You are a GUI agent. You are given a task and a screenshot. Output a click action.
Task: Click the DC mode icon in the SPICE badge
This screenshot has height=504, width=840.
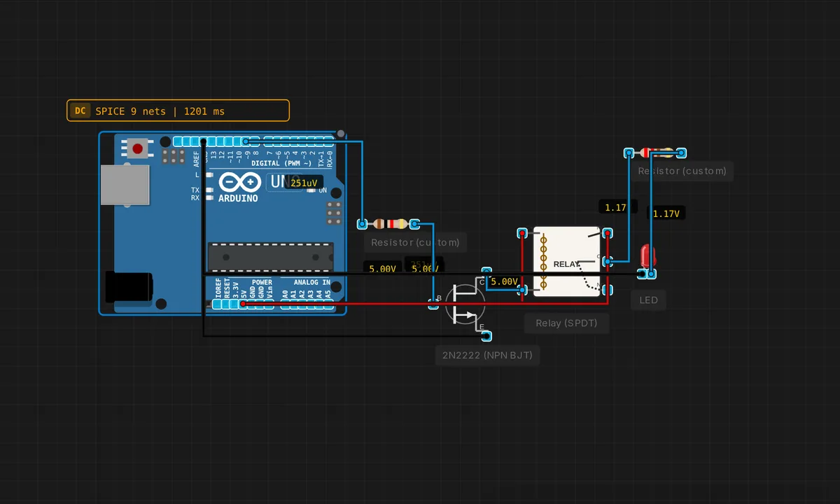80,111
